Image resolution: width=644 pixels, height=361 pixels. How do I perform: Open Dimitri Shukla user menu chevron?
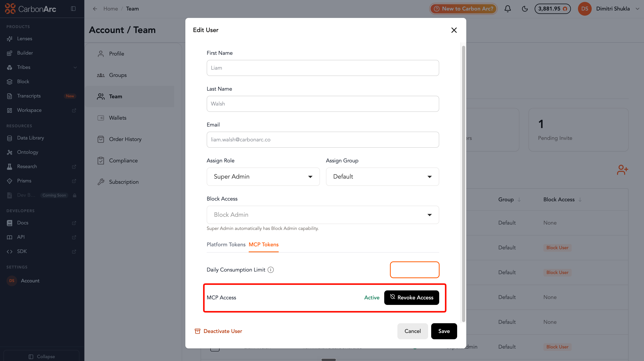coord(637,9)
